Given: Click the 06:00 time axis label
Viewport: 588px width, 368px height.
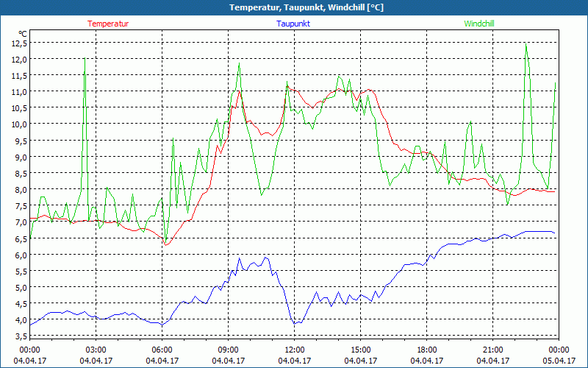Looking at the screenshot, I should coord(162,350).
